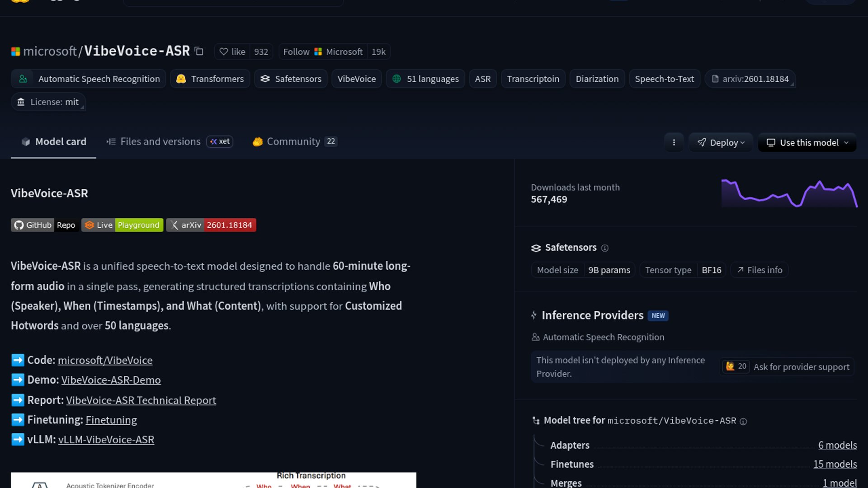Expand the License: mit tag
The image size is (868, 488).
(48, 102)
